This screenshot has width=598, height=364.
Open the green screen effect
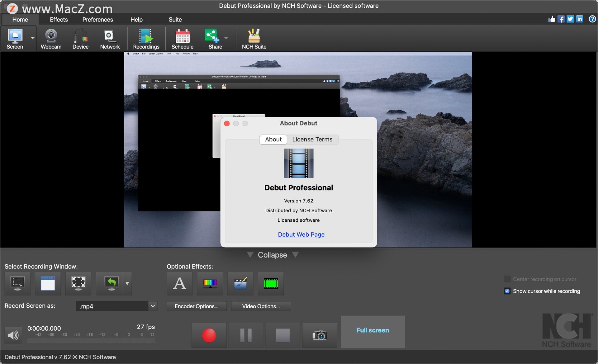271,283
